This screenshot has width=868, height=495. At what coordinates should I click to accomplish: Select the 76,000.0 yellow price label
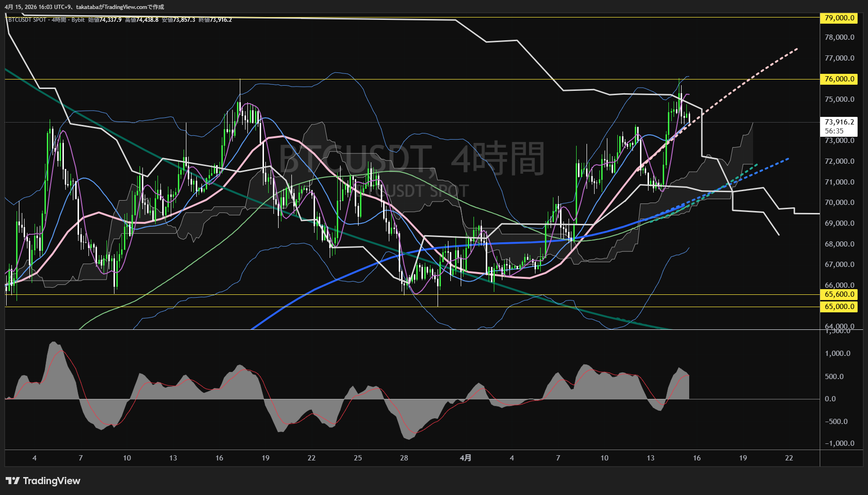pyautogui.click(x=839, y=79)
